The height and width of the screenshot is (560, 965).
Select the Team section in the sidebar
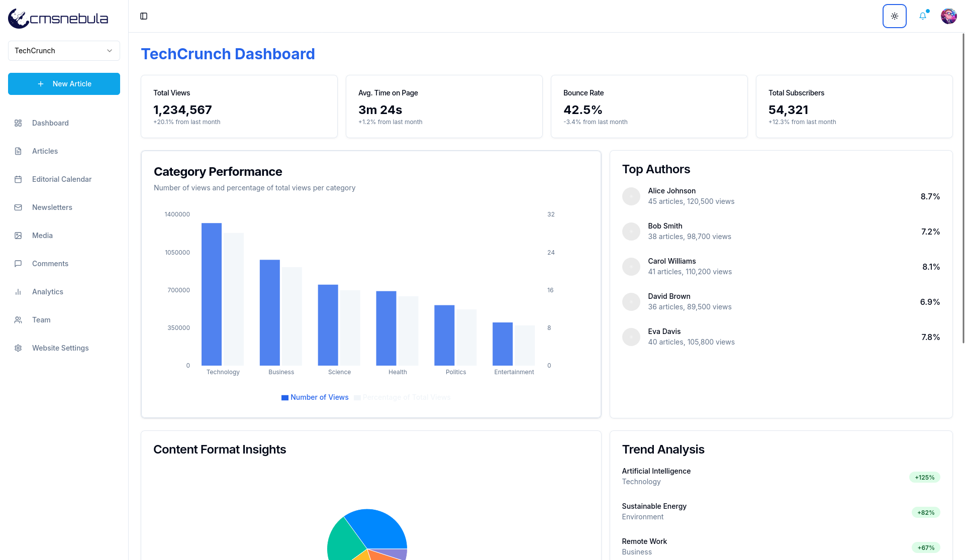click(x=18, y=320)
